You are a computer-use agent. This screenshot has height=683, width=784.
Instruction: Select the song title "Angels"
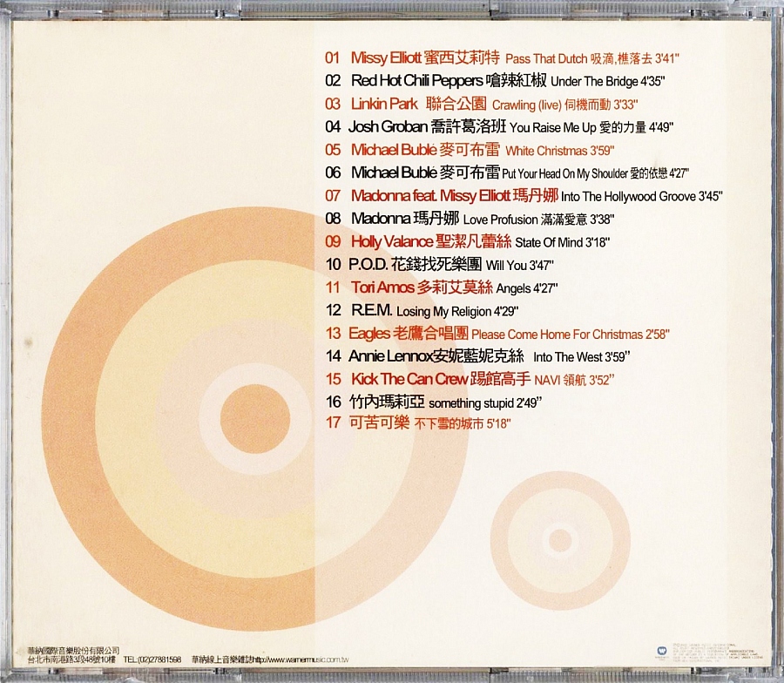pyautogui.click(x=513, y=289)
